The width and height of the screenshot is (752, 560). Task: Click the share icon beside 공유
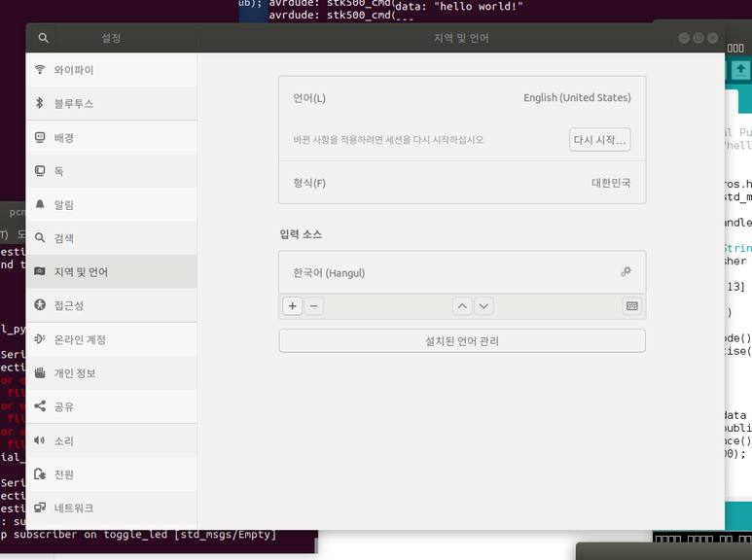click(x=40, y=406)
